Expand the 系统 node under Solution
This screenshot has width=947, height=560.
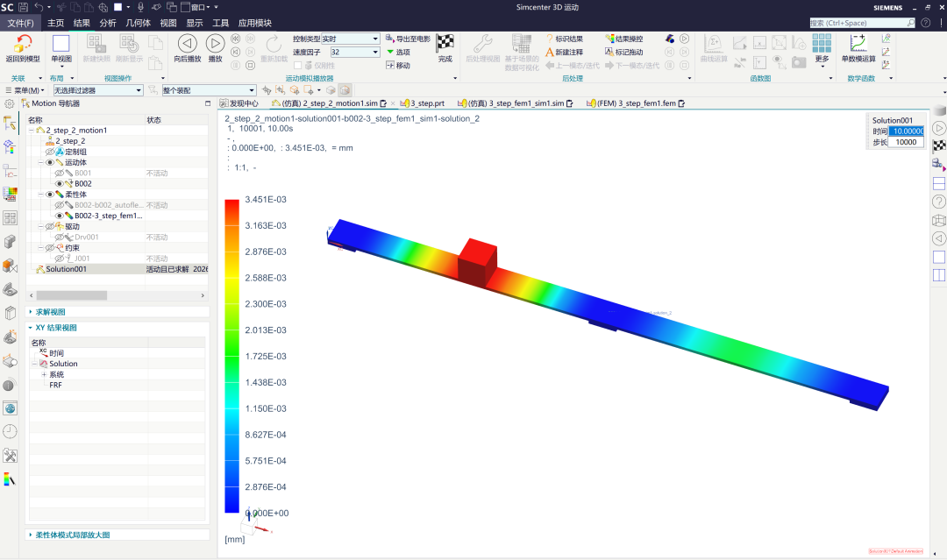[x=44, y=375]
